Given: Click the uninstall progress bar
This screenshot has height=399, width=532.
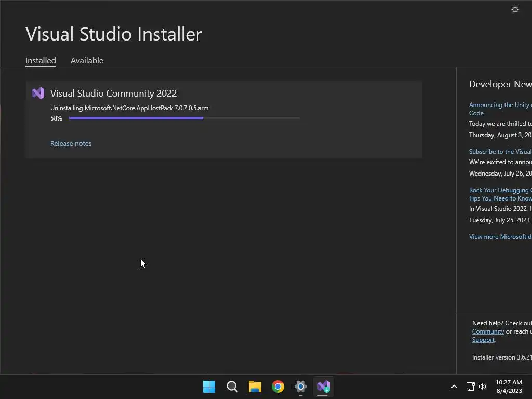Looking at the screenshot, I should coord(184,118).
